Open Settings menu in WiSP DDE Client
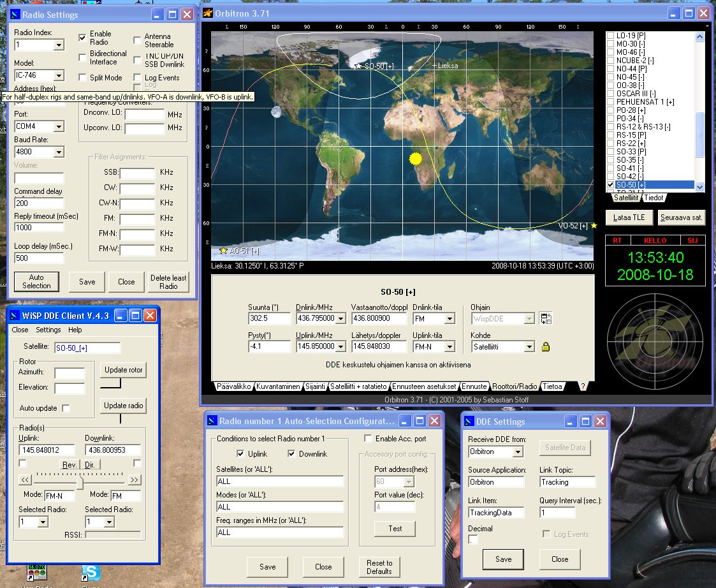The image size is (716, 588). coord(48,330)
